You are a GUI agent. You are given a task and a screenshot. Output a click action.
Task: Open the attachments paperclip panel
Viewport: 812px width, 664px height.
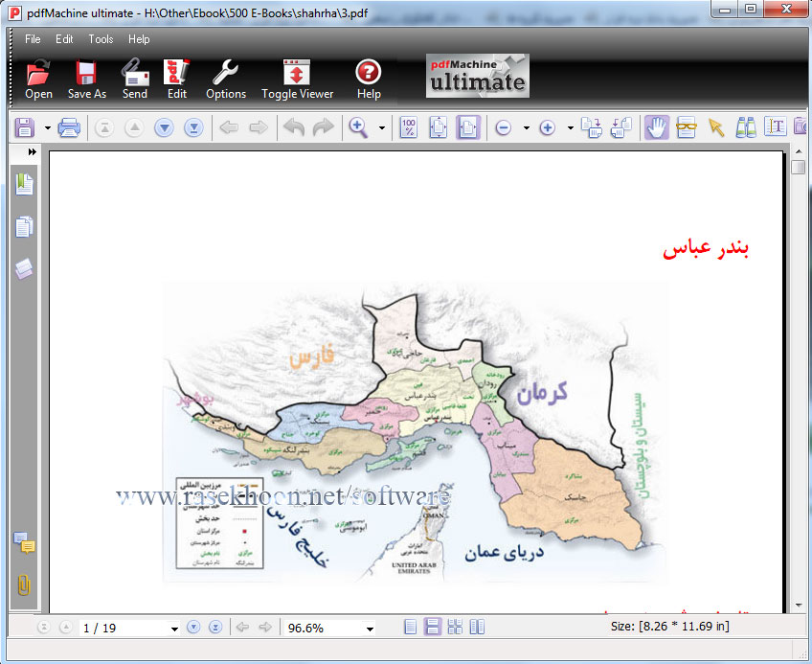[x=24, y=585]
